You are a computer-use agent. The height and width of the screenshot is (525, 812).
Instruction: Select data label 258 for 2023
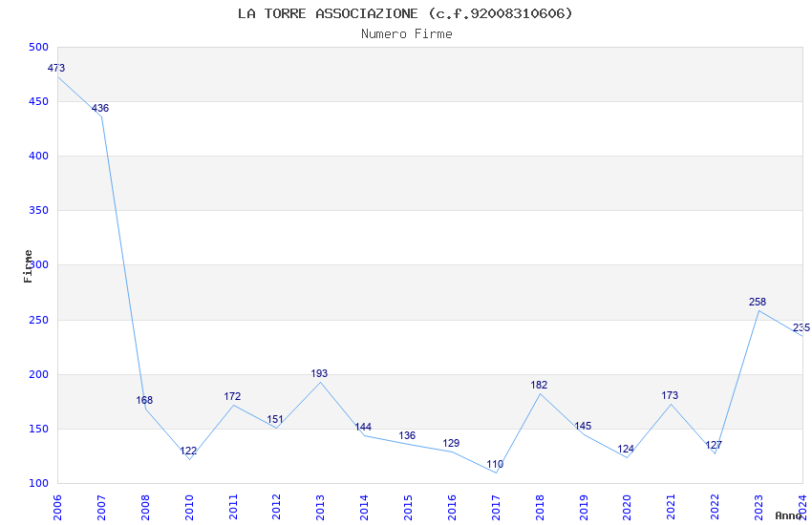pos(758,302)
